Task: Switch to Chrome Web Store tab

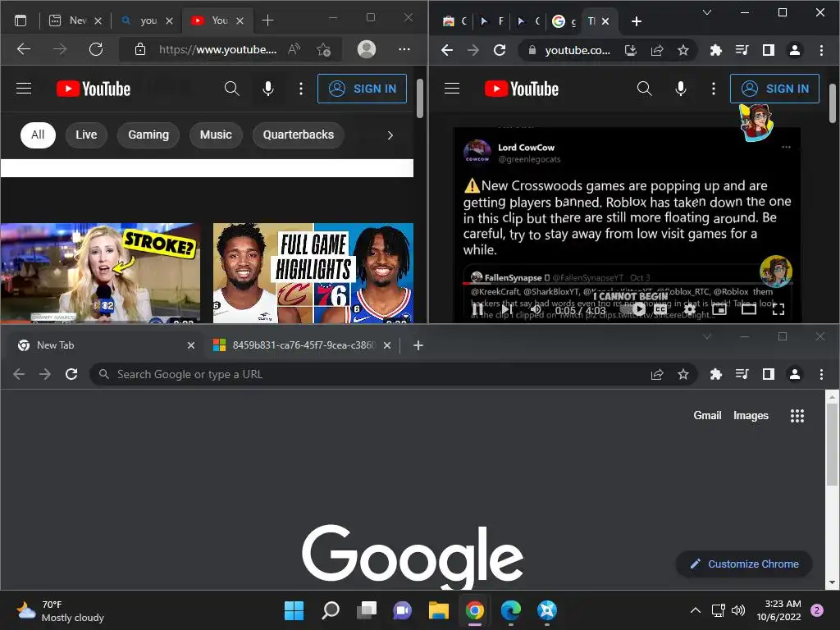Action: point(454,21)
